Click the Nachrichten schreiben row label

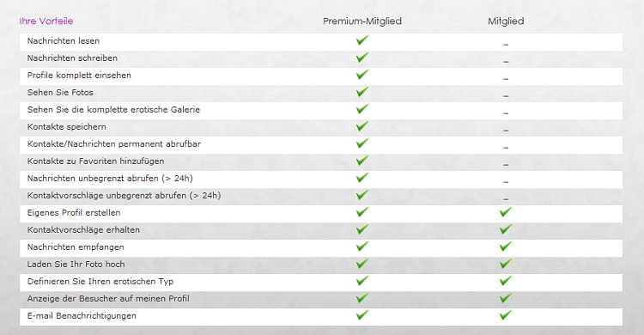click(72, 58)
